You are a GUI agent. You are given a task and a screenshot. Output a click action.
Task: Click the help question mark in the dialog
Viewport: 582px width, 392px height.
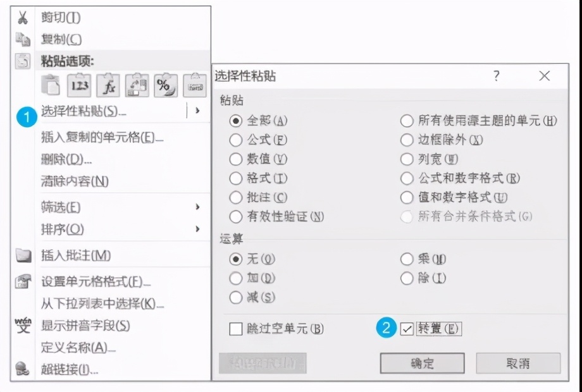click(497, 75)
